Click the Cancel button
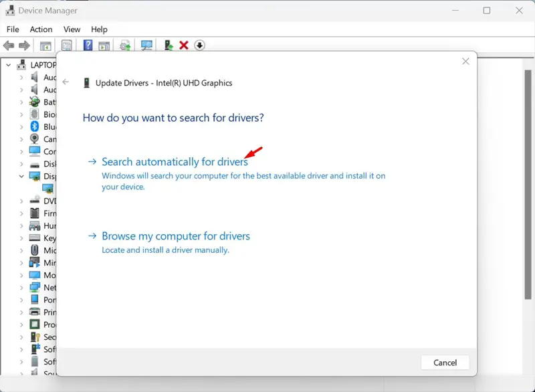The width and height of the screenshot is (535, 392). (x=445, y=363)
